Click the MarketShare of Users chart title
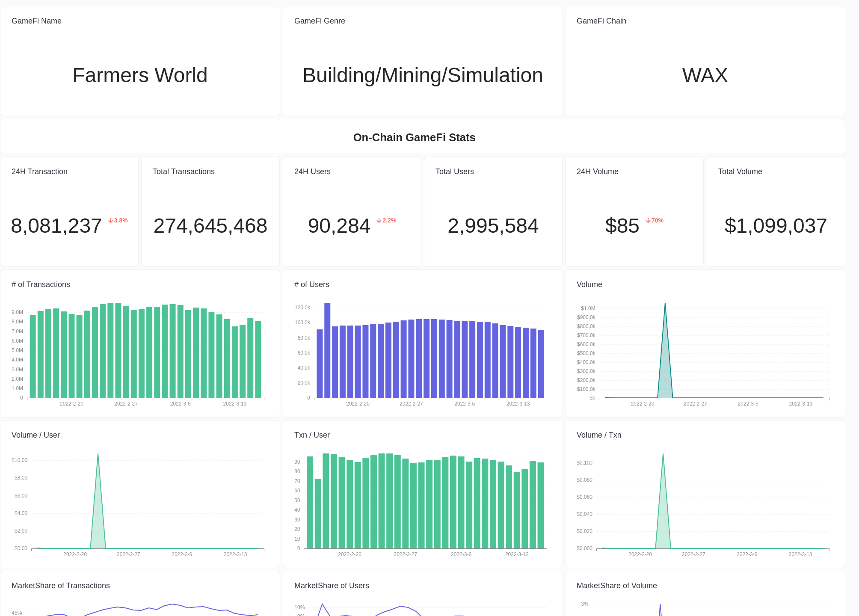The image size is (859, 616). [332, 586]
